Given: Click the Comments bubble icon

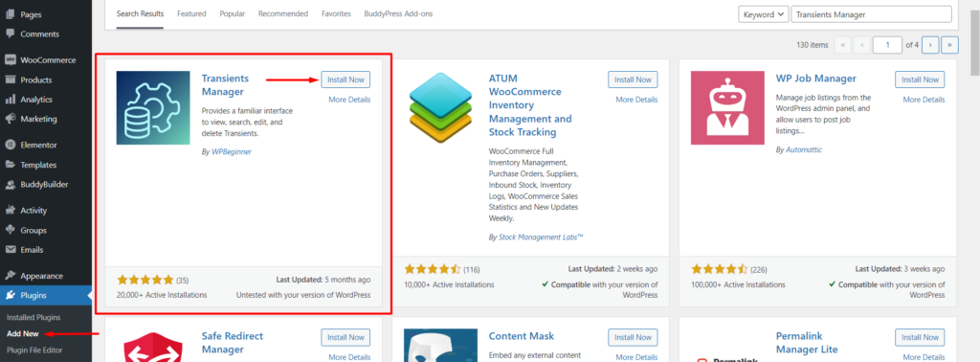Looking at the screenshot, I should [10, 34].
